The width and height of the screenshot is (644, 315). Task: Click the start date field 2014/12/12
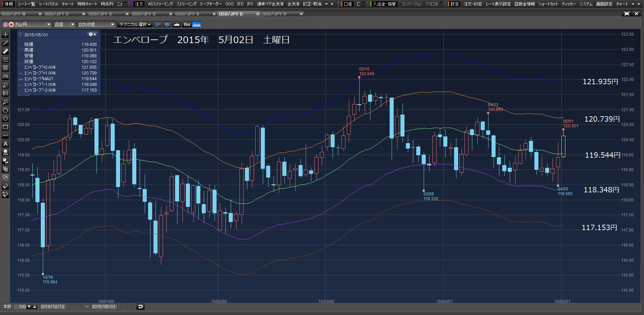53,307
